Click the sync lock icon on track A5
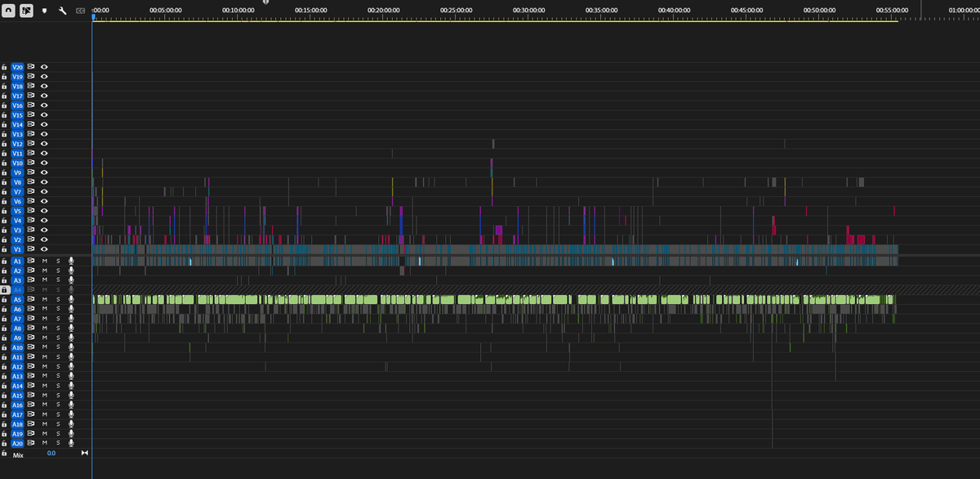Screen dimensions: 980x479 tap(31, 299)
